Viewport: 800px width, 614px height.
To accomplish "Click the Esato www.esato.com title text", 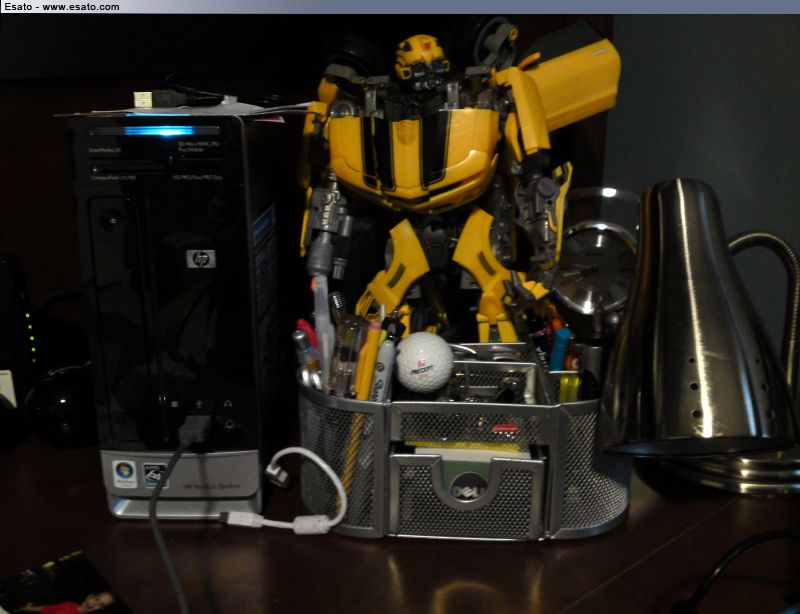I will coord(62,7).
